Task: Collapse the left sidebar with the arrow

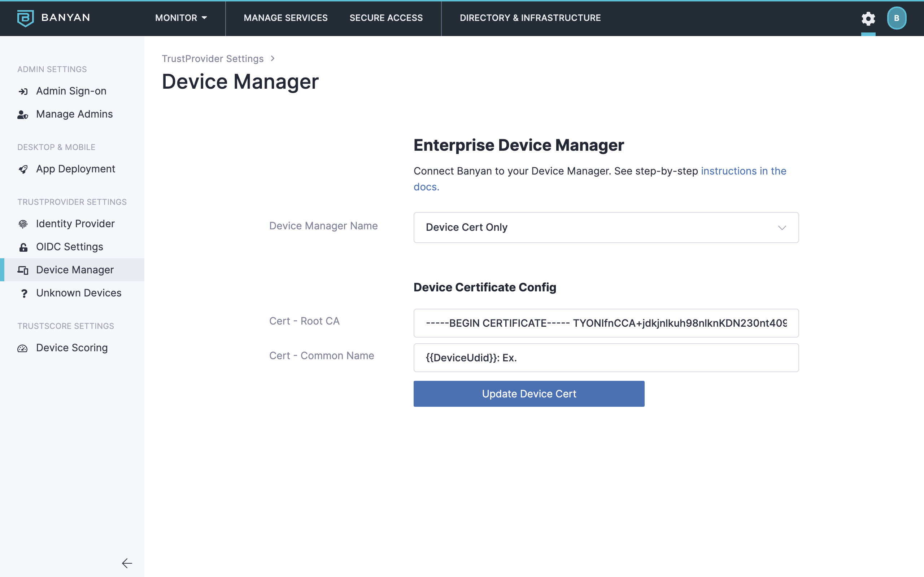Action: pos(127,563)
